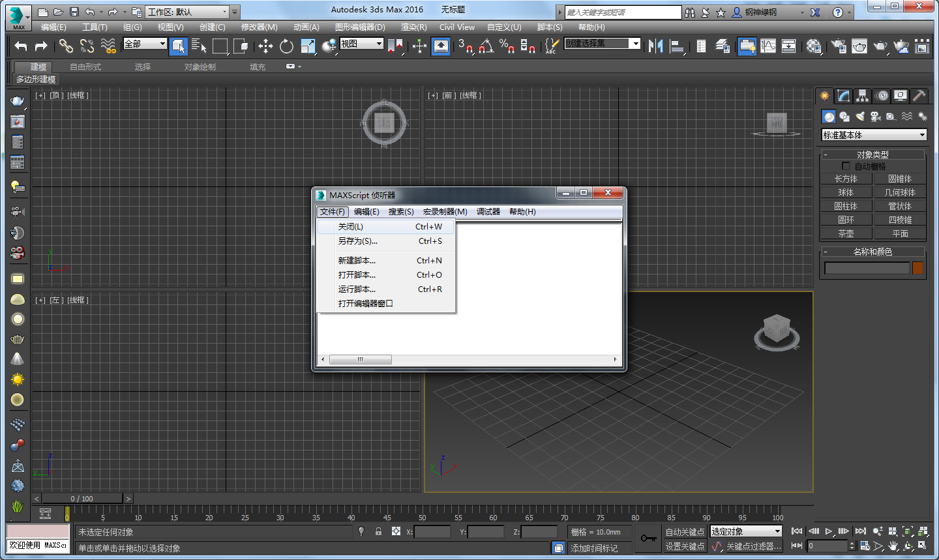Click the sun light icon in left sidebar
Viewport: 939px width, 560px height.
pos(18,379)
